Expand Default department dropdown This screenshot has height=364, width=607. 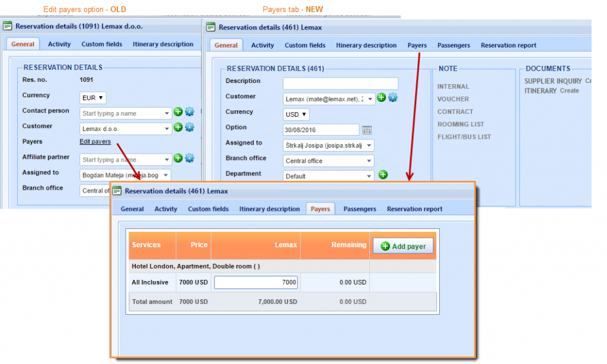(x=369, y=176)
